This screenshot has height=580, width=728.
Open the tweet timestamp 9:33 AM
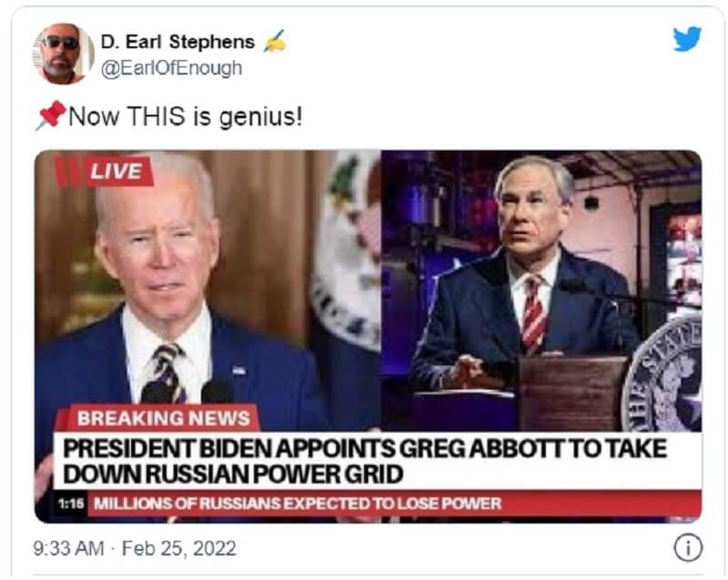(69, 548)
